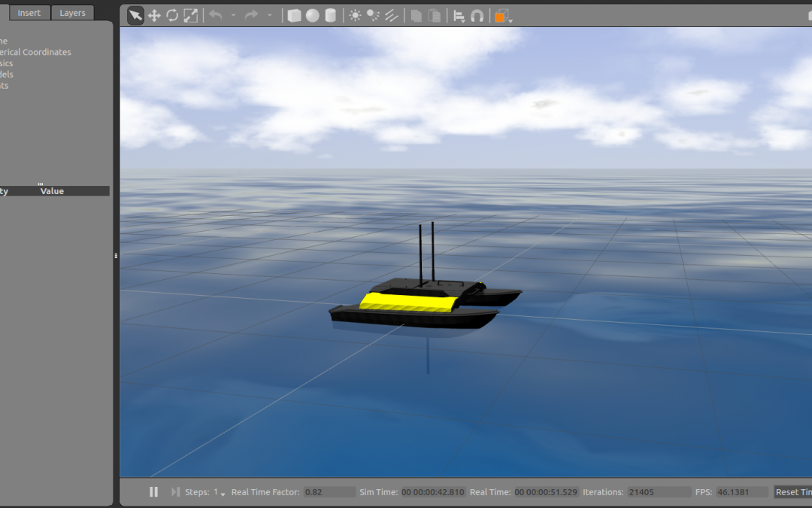The height and width of the screenshot is (508, 812).
Task: Toggle the snap magnet tool
Action: coord(476,16)
